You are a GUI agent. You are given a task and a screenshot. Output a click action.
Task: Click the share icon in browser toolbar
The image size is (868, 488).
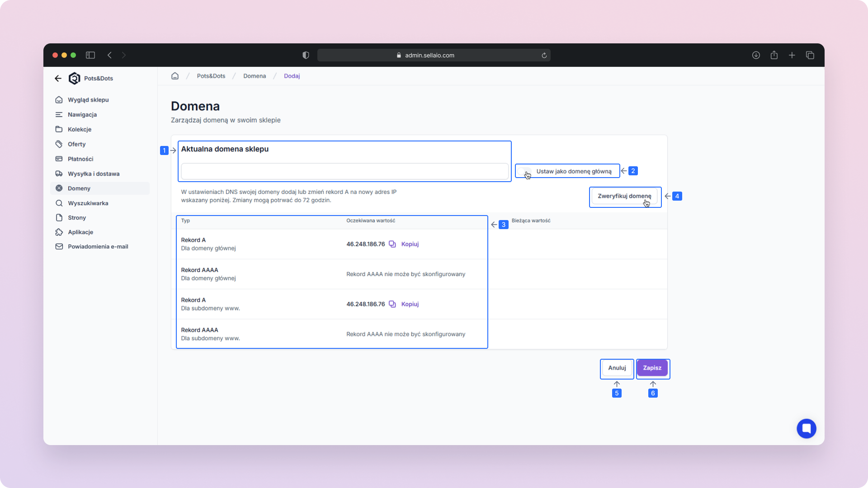pyautogui.click(x=774, y=55)
